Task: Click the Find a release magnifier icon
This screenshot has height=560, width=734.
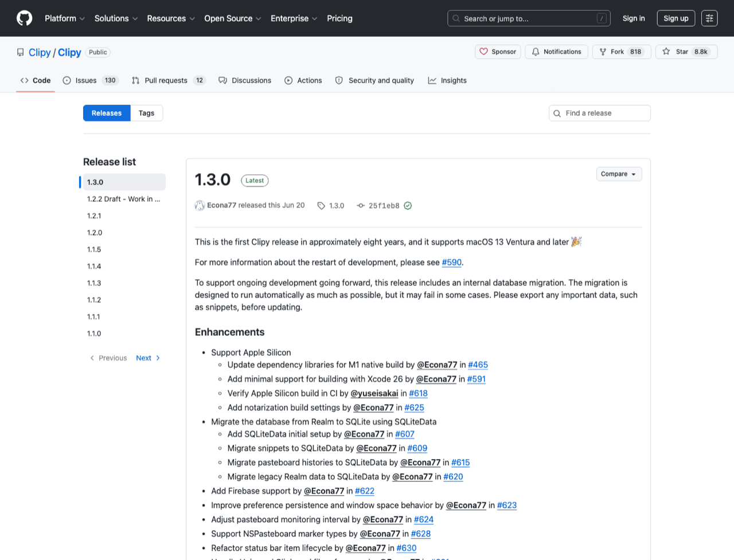Action: click(557, 113)
